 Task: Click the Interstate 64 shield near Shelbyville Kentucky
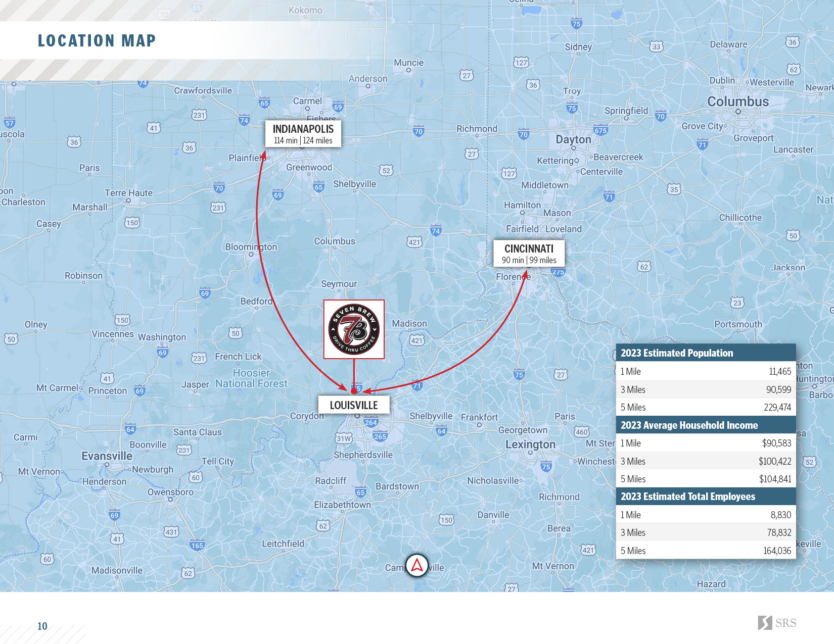[442, 431]
